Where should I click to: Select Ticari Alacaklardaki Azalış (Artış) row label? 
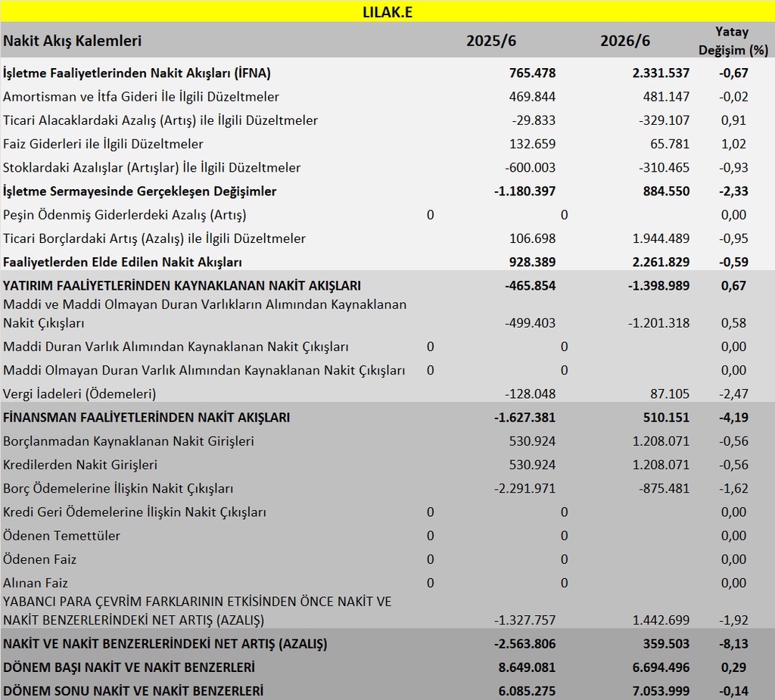(x=160, y=120)
